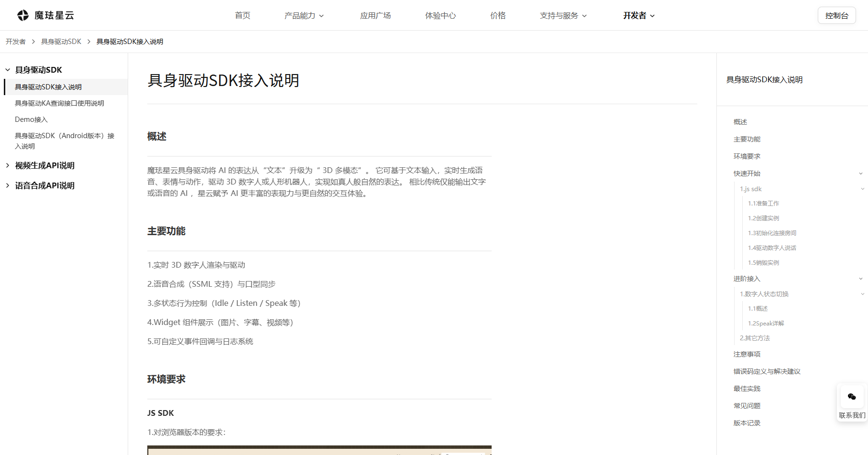Click the list item 5.可自定义事件回调与日志系统
868x455 pixels.
pos(200,341)
